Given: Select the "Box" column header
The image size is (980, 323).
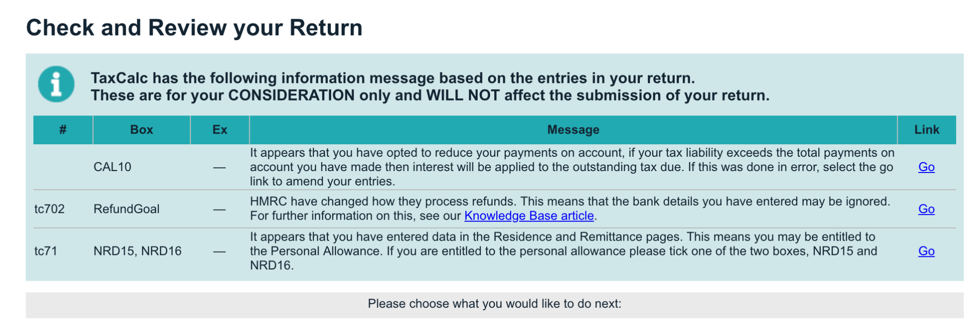Looking at the screenshot, I should 142,130.
